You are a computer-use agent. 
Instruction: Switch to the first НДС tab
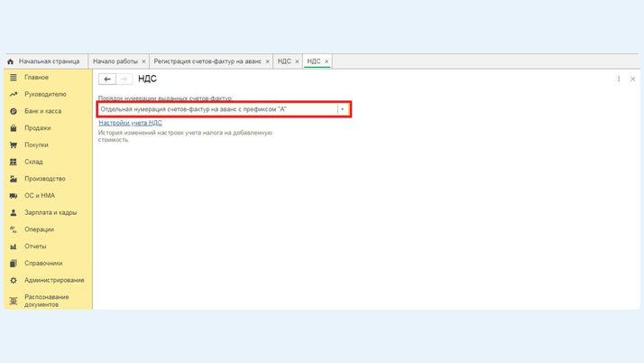pos(284,61)
